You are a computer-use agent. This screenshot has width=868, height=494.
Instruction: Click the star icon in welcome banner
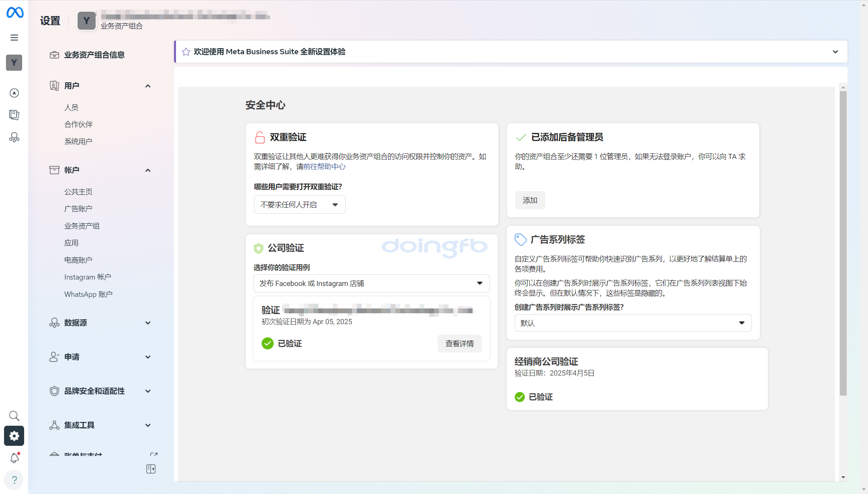pyautogui.click(x=186, y=52)
